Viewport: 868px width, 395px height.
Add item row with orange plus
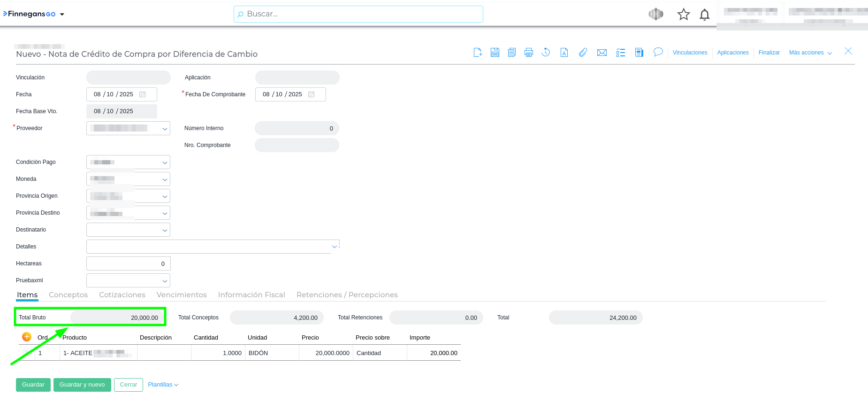click(x=27, y=337)
